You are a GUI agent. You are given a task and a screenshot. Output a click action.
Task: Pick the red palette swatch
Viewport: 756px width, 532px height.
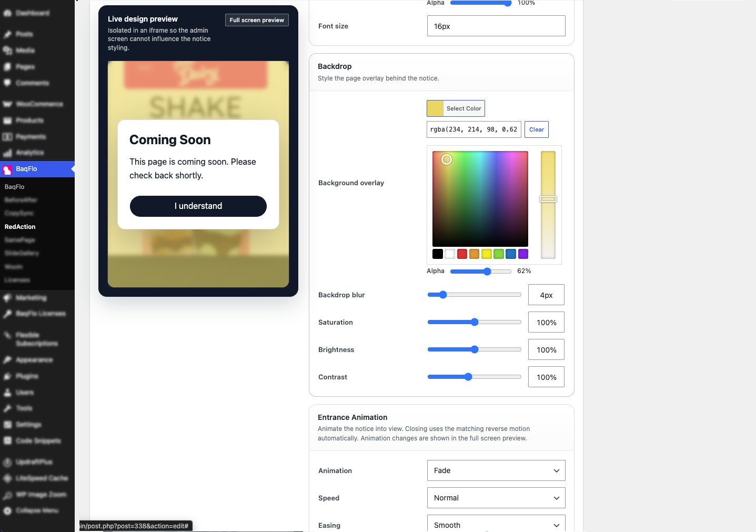462,254
